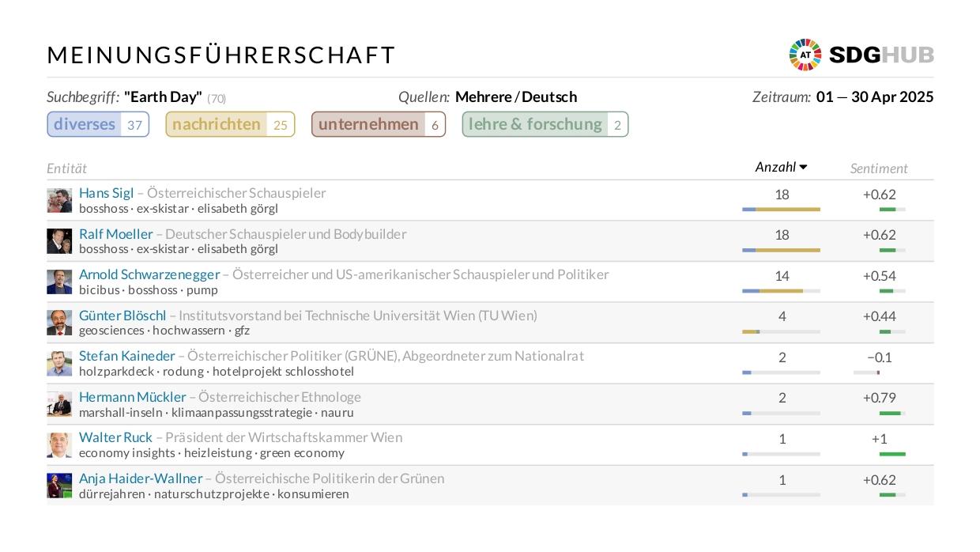Click the Quellen value Mehrere/Deutsch
Viewport: 980px width, 552px height.
click(x=516, y=96)
